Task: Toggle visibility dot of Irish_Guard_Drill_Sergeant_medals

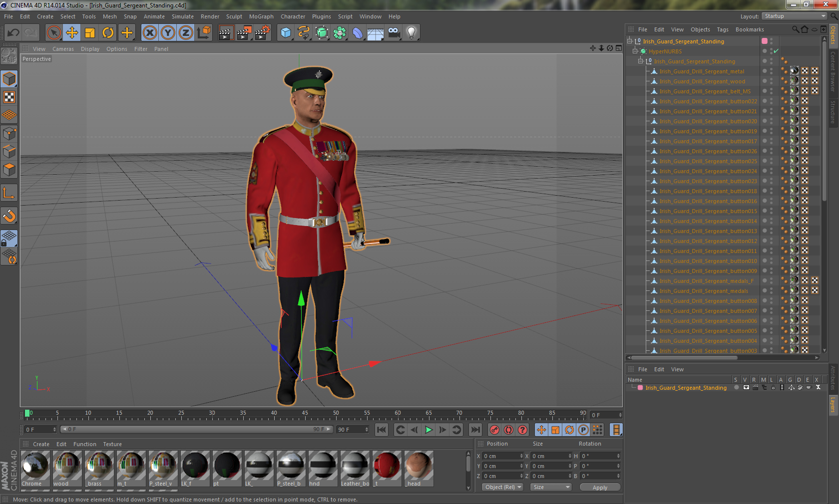Action: tap(764, 290)
